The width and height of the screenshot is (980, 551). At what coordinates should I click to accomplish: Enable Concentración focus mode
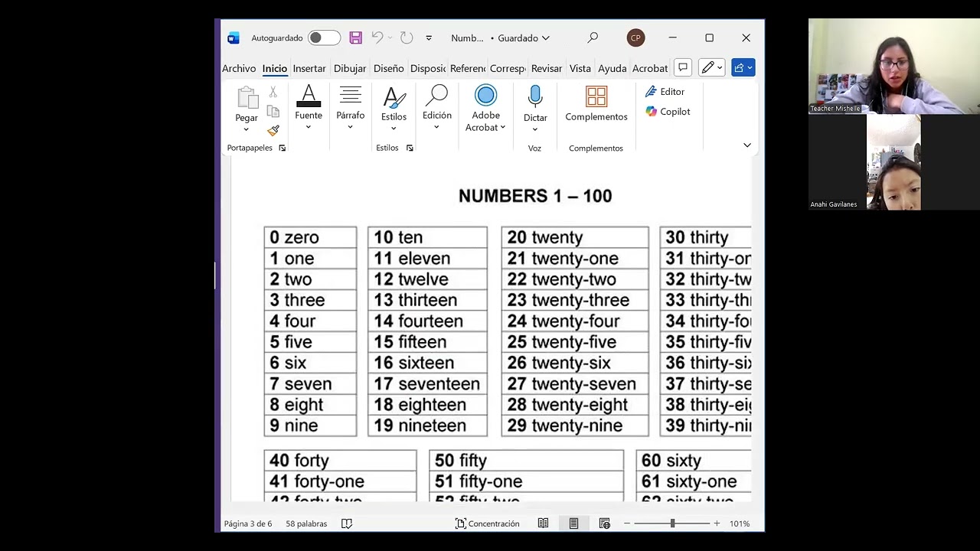click(x=487, y=523)
